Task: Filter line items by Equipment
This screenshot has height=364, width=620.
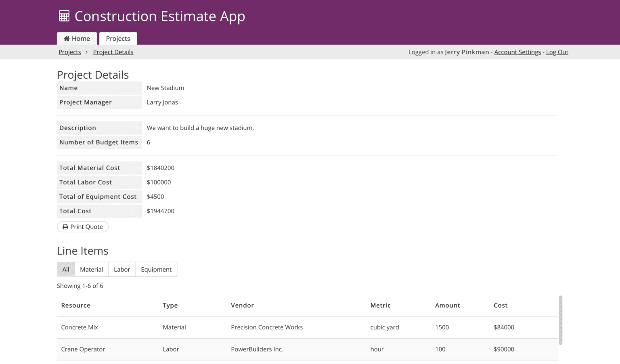Action: click(156, 269)
